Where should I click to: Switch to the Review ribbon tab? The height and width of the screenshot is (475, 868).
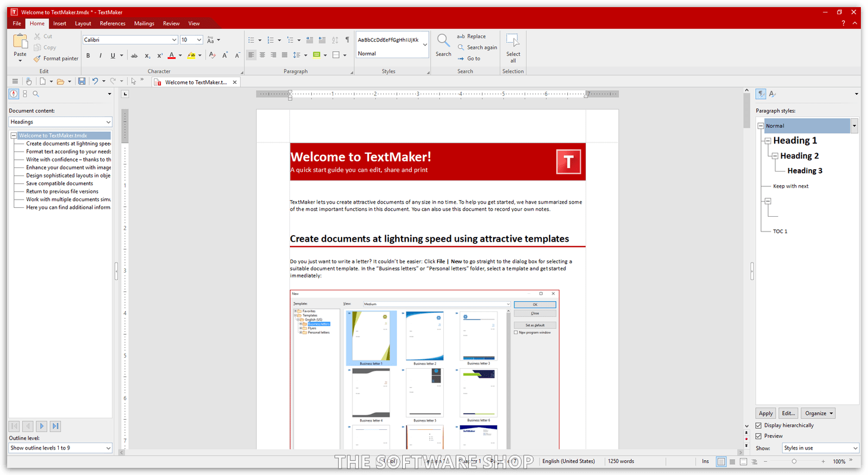[x=171, y=24]
